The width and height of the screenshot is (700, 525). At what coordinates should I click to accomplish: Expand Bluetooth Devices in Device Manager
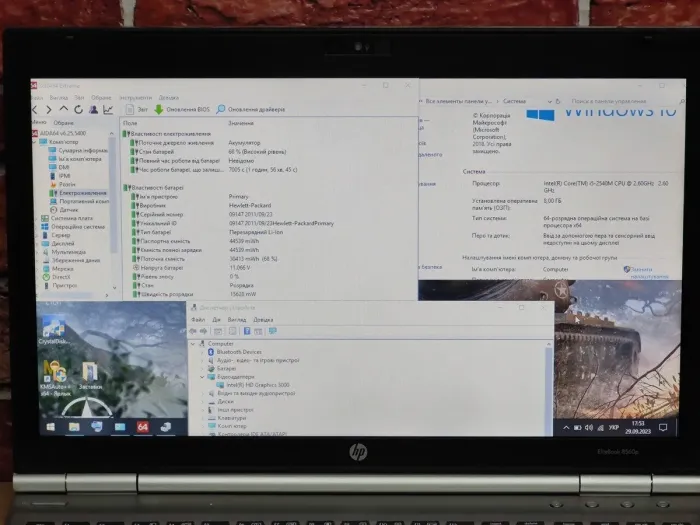(x=201, y=352)
